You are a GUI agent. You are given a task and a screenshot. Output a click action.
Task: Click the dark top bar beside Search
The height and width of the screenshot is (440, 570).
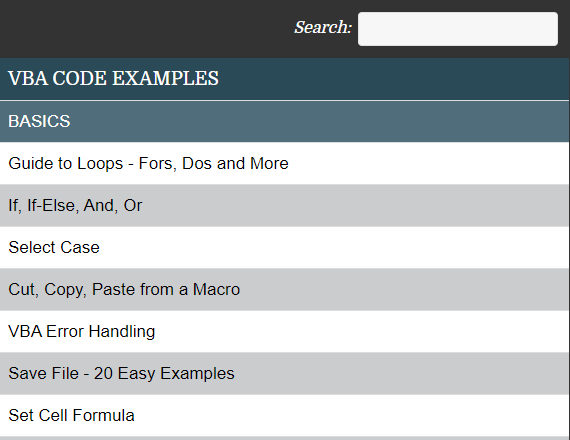(x=145, y=29)
